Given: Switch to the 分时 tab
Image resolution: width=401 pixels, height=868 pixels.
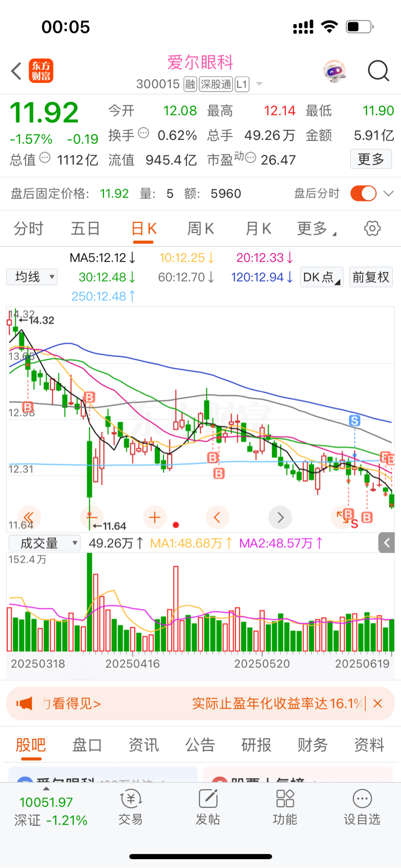Looking at the screenshot, I should [28, 229].
